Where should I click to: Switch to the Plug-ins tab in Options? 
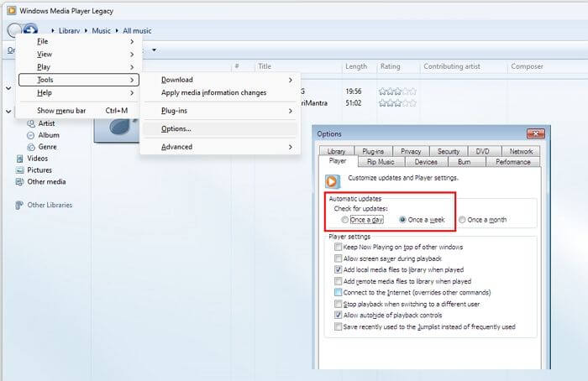click(x=373, y=151)
